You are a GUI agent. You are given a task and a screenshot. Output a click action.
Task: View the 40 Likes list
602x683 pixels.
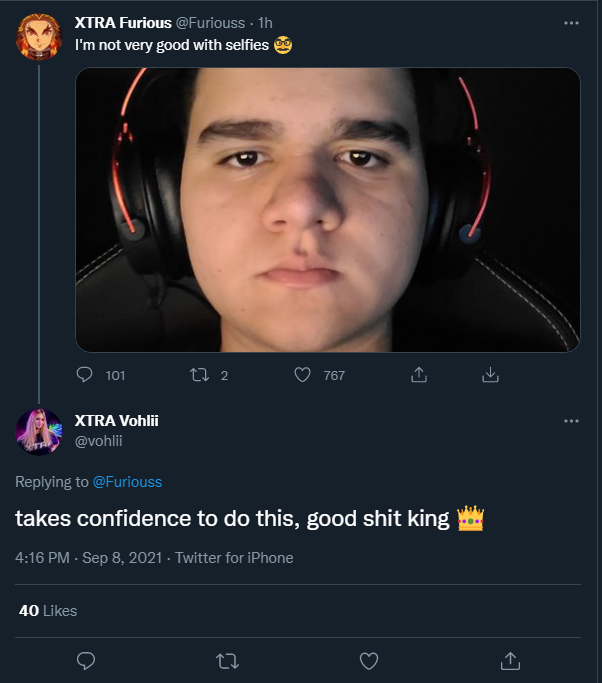point(48,610)
